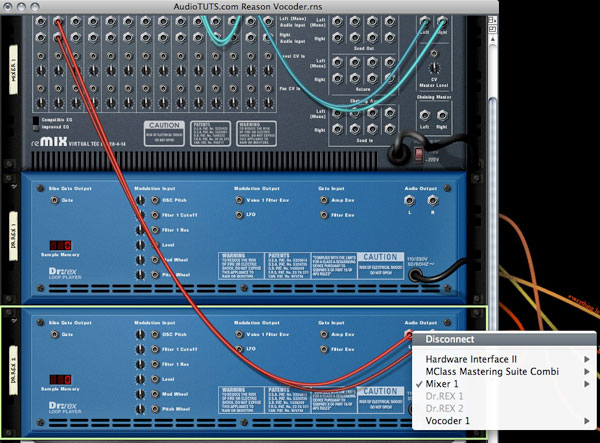
Task: Click the mixer Master Out Left jack
Action: pos(425,21)
